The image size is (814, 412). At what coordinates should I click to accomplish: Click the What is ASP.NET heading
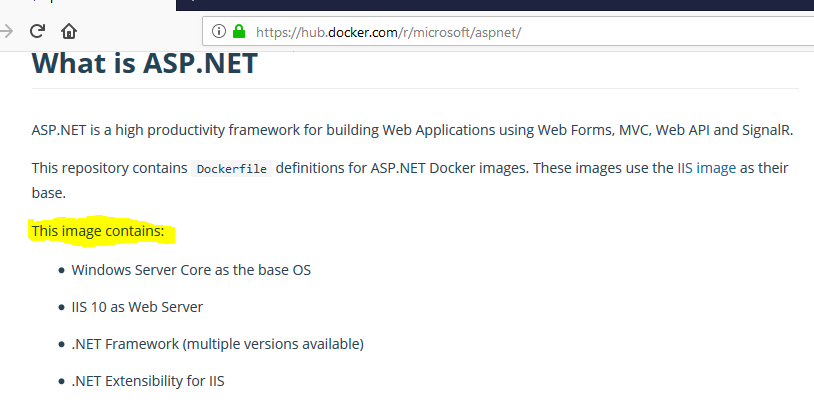144,63
